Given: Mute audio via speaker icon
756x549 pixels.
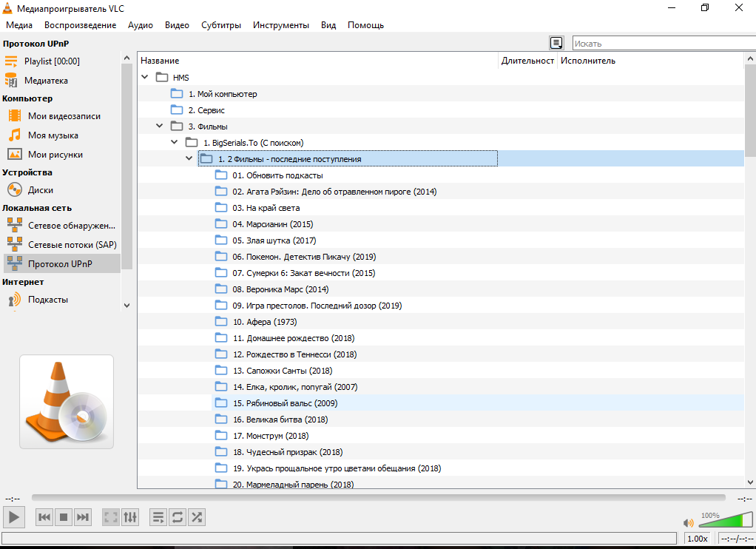Looking at the screenshot, I should 688,522.
